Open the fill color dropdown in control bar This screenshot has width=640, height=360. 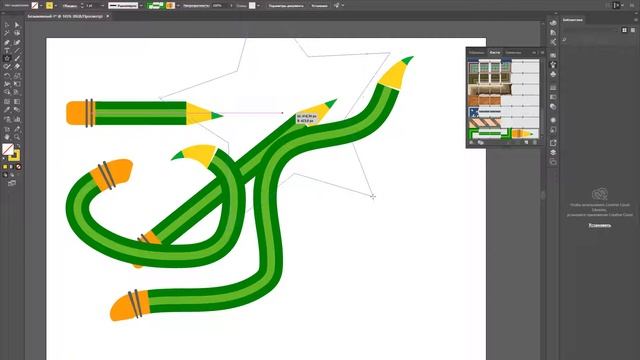coord(41,6)
